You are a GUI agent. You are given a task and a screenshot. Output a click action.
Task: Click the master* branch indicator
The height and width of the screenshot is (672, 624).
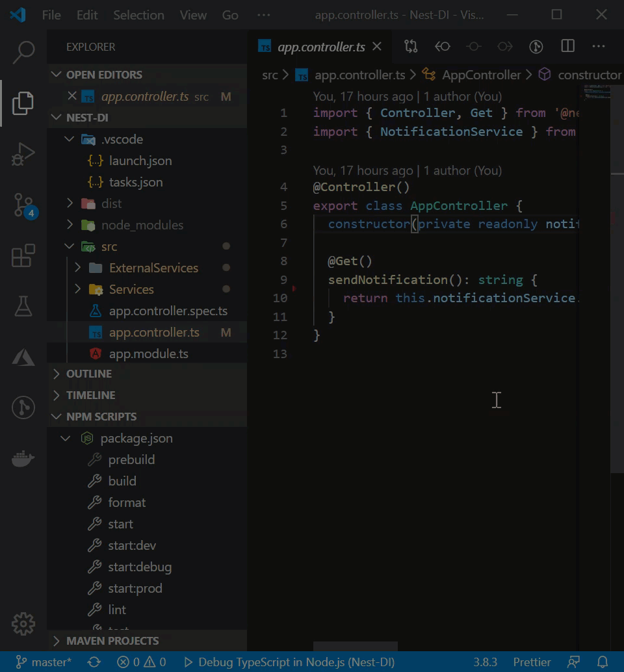click(x=43, y=662)
